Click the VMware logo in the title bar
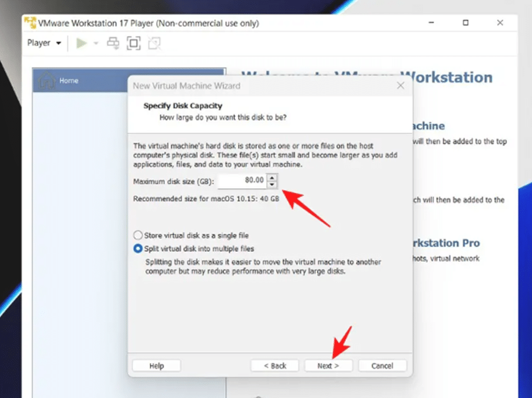 tap(30, 22)
